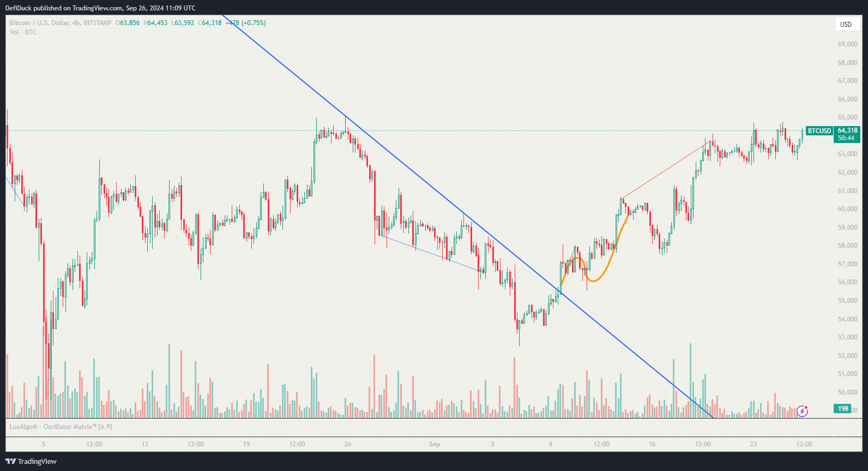
Task: Click the 50:44 candle countdown timer
Action: [846, 138]
